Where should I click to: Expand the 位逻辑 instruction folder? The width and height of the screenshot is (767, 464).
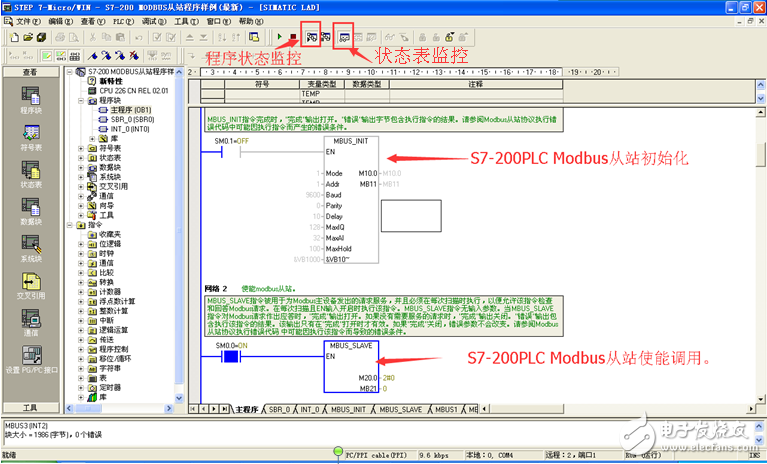point(81,243)
